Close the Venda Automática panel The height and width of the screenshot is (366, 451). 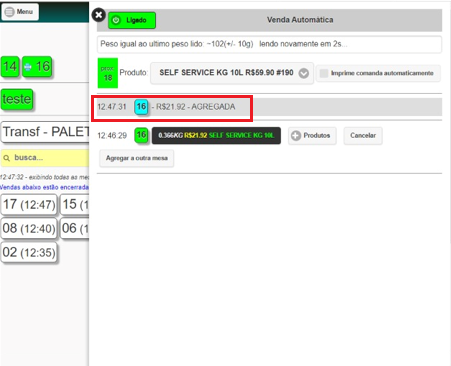pyautogui.click(x=98, y=15)
